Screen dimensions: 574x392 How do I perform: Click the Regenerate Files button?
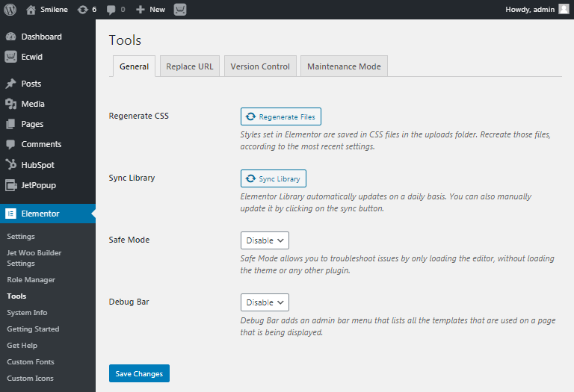click(x=281, y=116)
